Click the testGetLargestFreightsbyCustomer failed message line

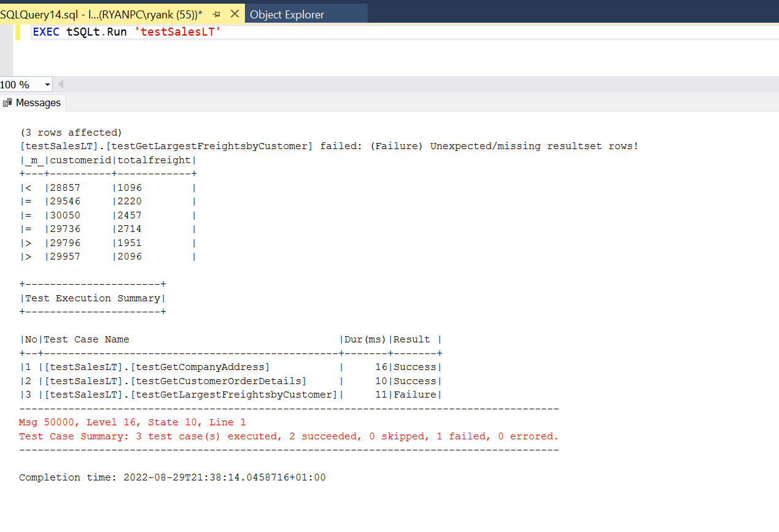click(328, 146)
